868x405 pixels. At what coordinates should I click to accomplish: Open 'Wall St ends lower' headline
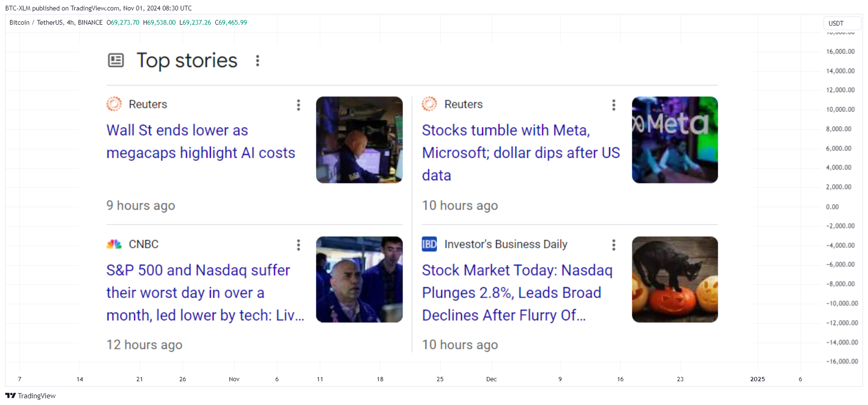click(x=200, y=141)
